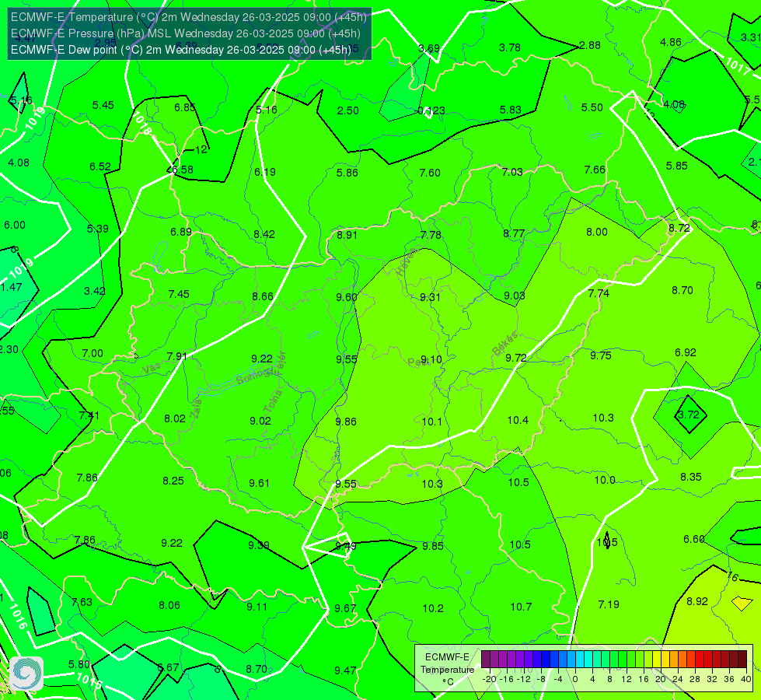Click the Tolna region label
The height and width of the screenshot is (700, 761).
272,401
